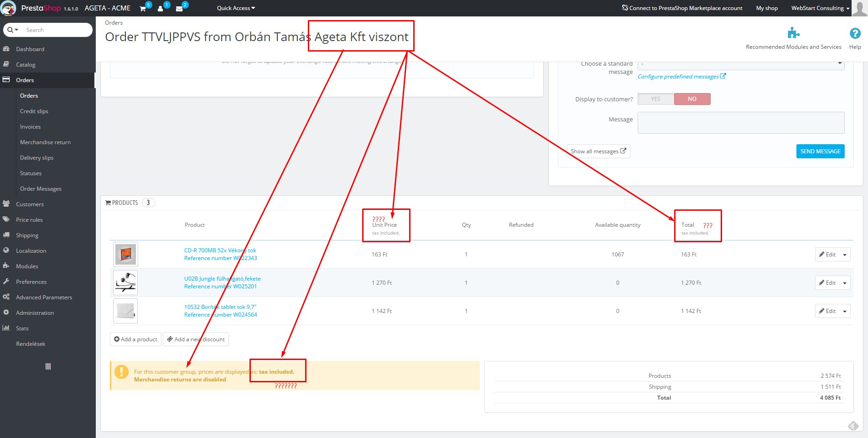
Task: Click the Orders breadcrumb link
Action: (x=114, y=23)
